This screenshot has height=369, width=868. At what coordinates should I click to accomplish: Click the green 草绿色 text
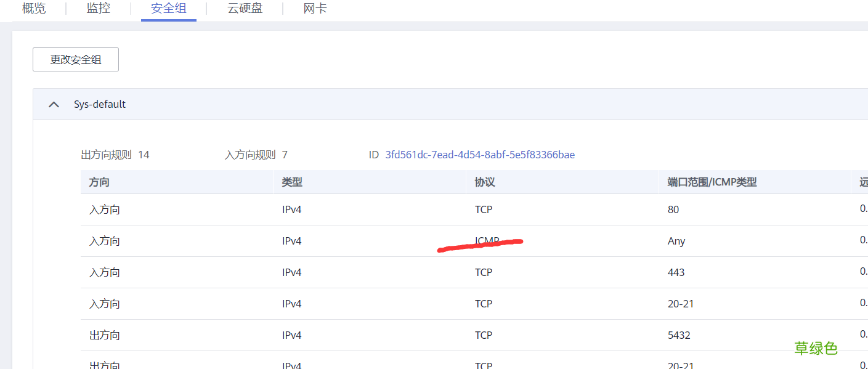tap(817, 349)
